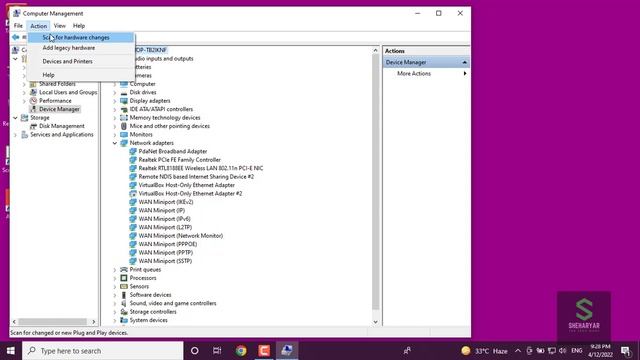Collapse the Storage node in left tree
640x360 pixels.
pos(16,118)
